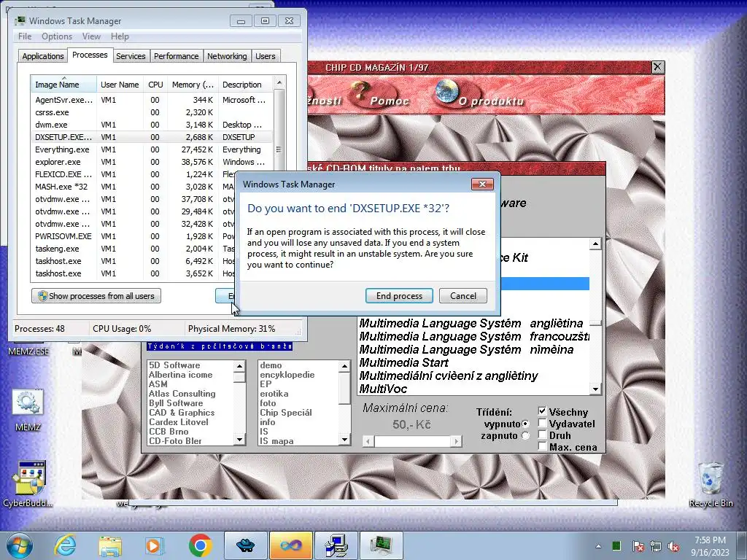This screenshot has width=747, height=560.
Task: Open the View menu in Task Manager
Action: point(91,36)
